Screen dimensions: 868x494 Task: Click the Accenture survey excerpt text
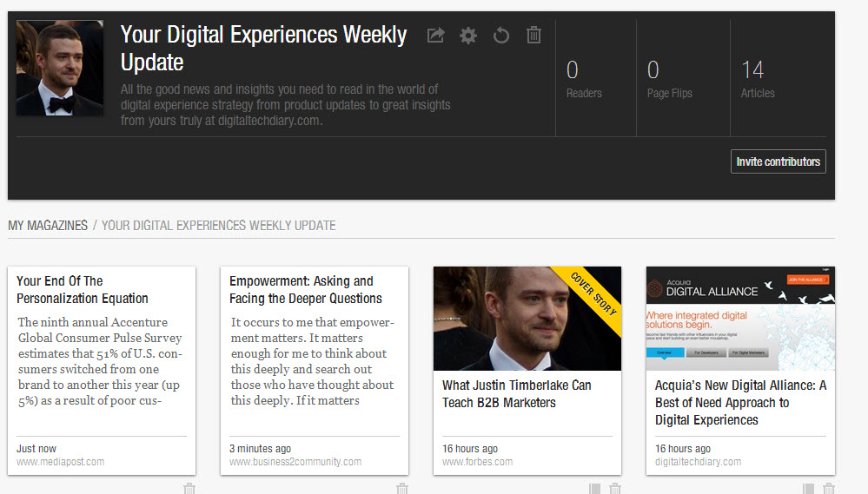pos(100,361)
